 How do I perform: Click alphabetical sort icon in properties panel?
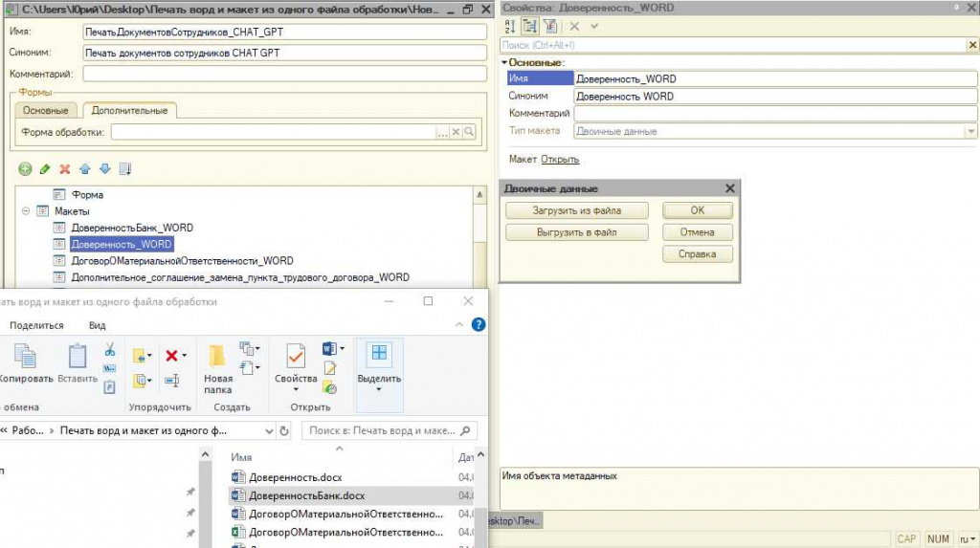[510, 26]
